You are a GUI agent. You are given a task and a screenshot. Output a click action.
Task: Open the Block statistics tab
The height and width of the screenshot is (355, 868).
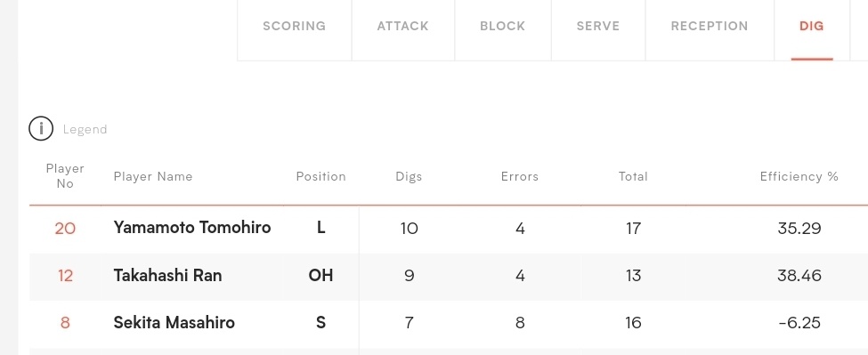[x=503, y=26]
